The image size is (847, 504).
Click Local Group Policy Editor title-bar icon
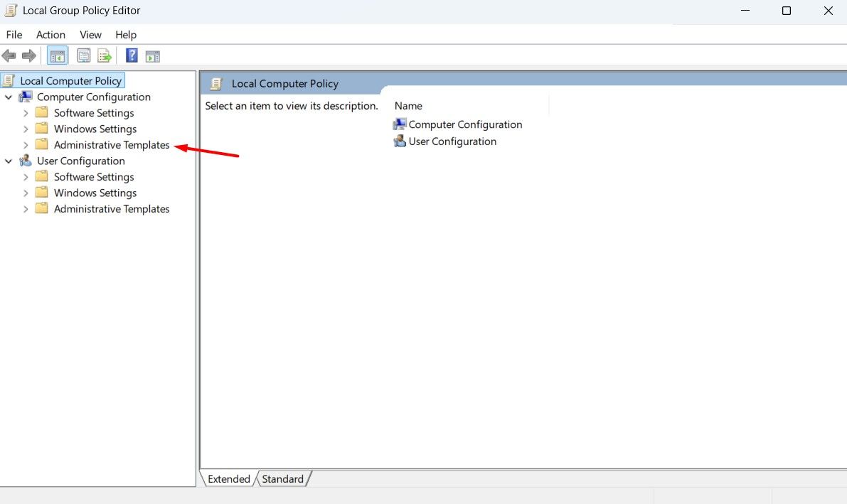(11, 10)
